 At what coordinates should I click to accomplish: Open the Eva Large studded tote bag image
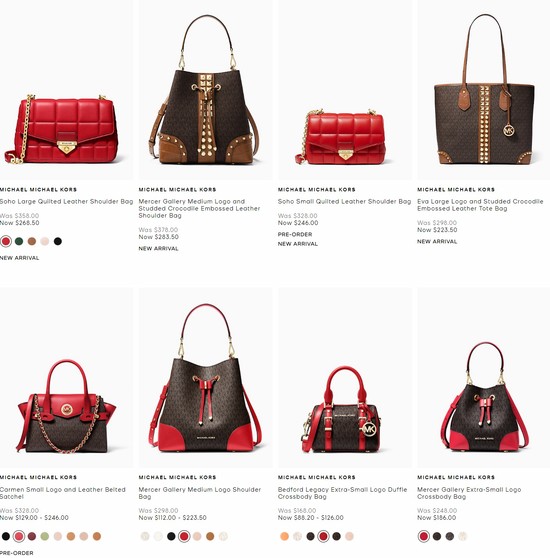coord(484,90)
